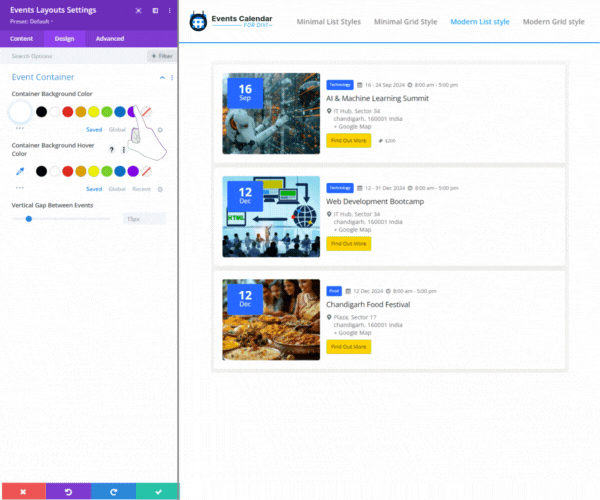Expand more hover color options via ellipsis
The image size is (600, 500).
[x=20, y=188]
